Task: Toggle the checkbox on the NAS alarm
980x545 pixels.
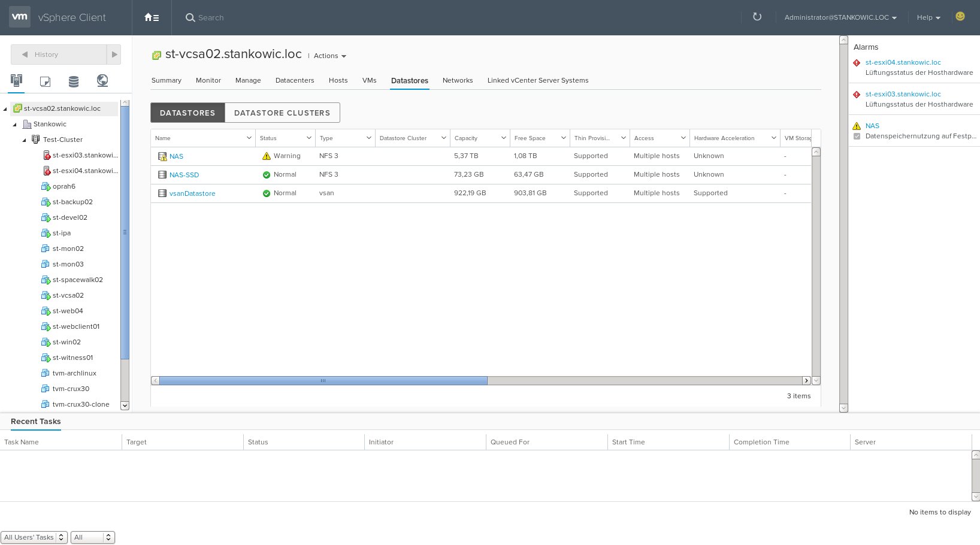Action: (857, 136)
